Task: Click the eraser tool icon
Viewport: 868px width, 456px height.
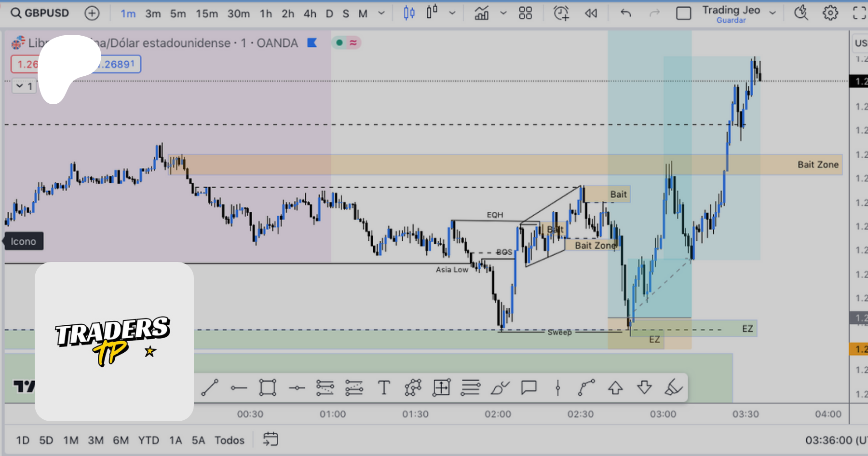Action: [x=673, y=387]
